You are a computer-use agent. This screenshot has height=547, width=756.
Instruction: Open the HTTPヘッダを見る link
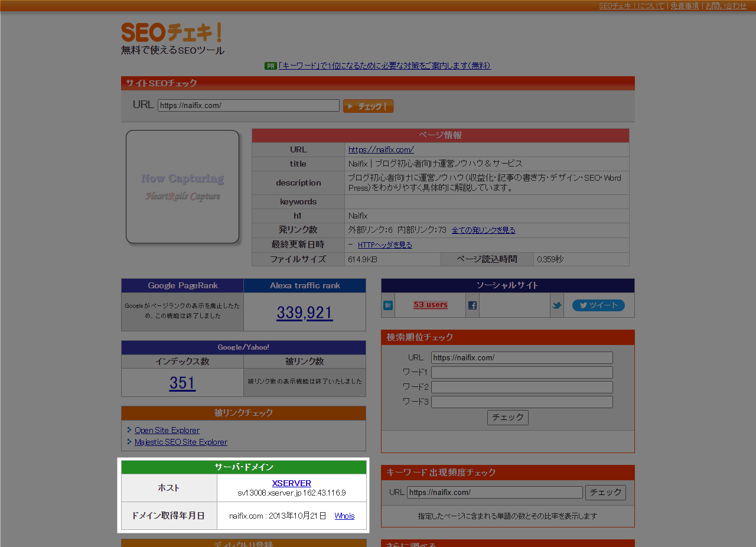point(385,245)
